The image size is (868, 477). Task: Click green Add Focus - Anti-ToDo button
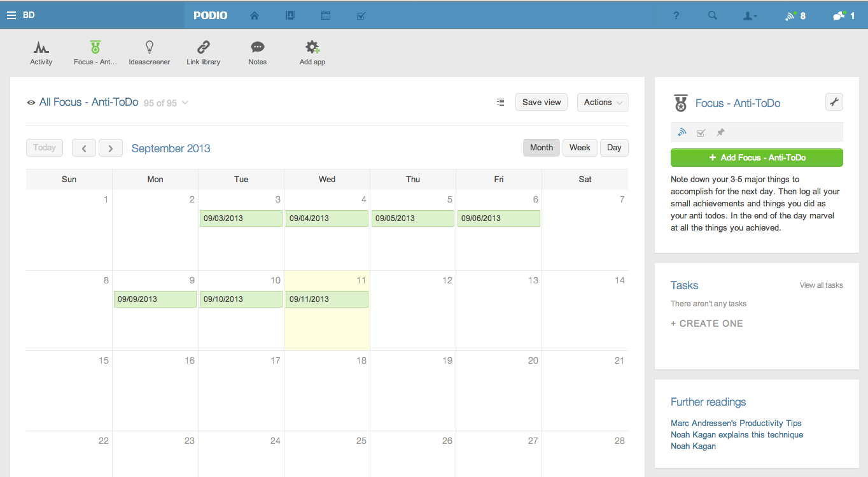[x=757, y=157]
